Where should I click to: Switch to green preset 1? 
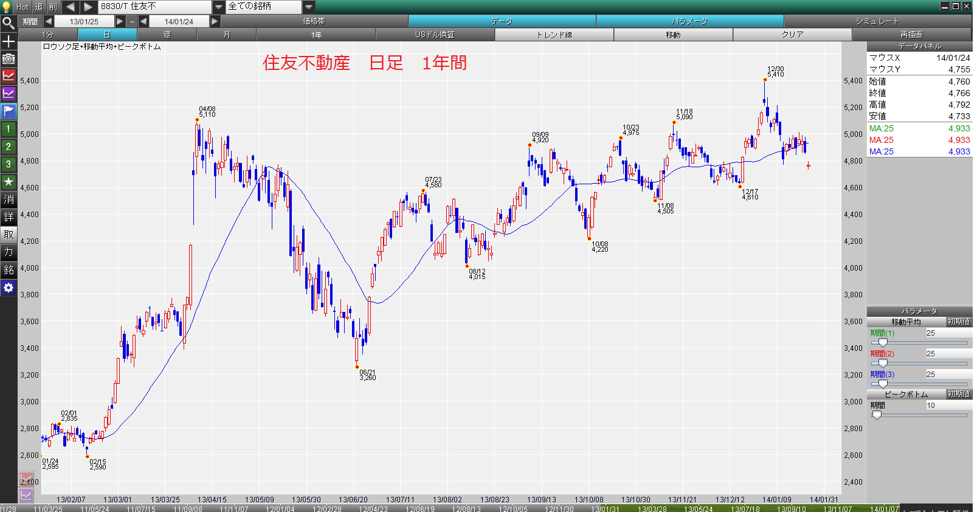coord(9,129)
